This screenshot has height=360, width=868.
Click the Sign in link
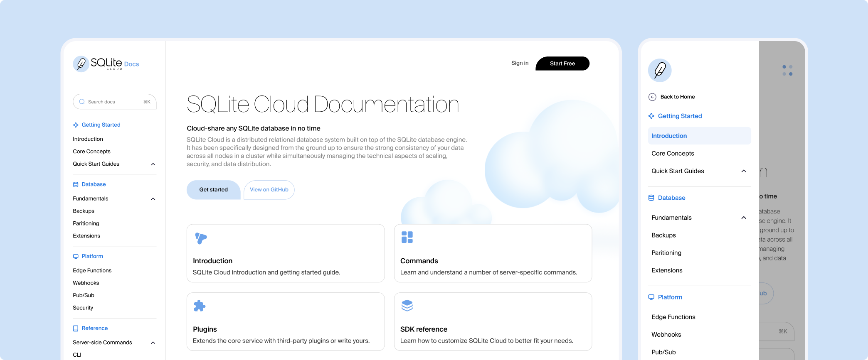pyautogui.click(x=520, y=63)
